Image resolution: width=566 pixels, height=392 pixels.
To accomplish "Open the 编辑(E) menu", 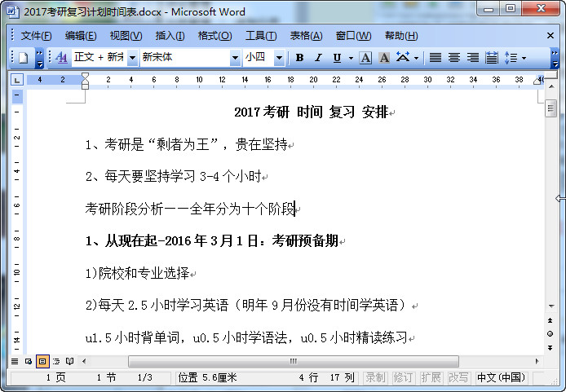I will coord(81,36).
